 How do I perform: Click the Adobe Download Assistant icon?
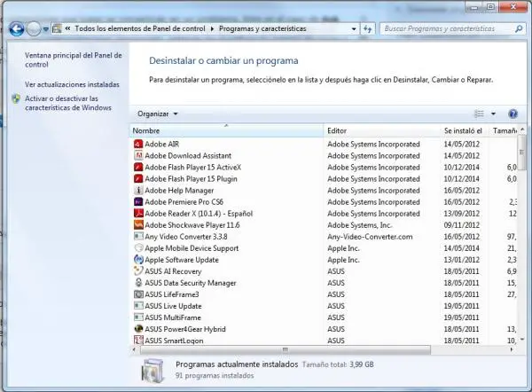tap(138, 155)
